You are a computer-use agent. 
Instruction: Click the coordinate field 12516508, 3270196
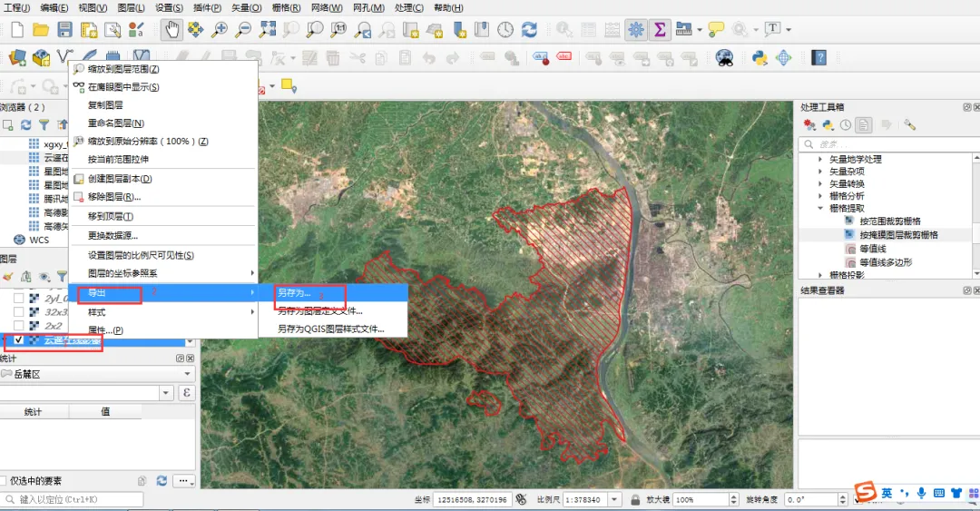click(x=473, y=499)
